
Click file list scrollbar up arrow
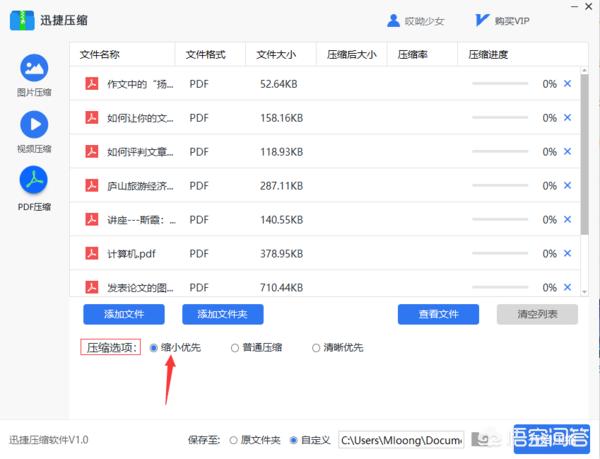[x=584, y=70]
